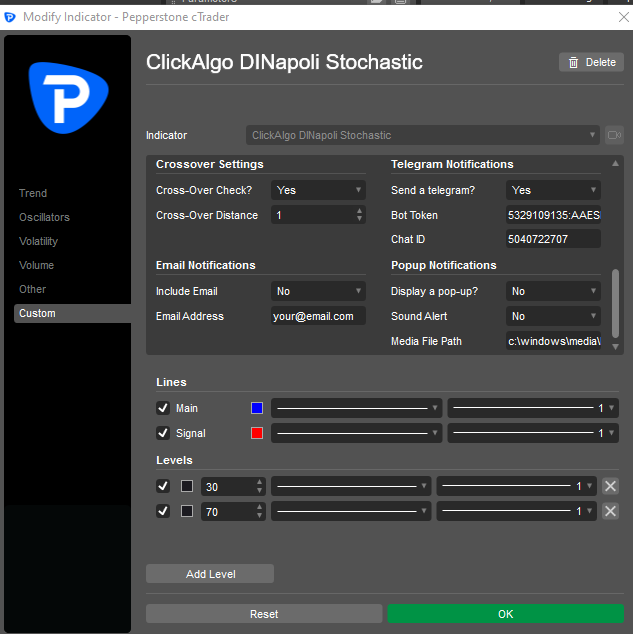Click Pepperstone icon in title bar
The height and width of the screenshot is (634, 633).
coord(10,17)
